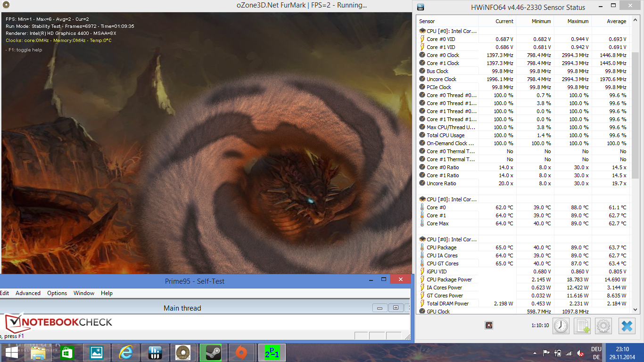Viewport: 644px width, 362px height.
Task: Start logging with the sheet-plus icon
Action: tap(582, 326)
